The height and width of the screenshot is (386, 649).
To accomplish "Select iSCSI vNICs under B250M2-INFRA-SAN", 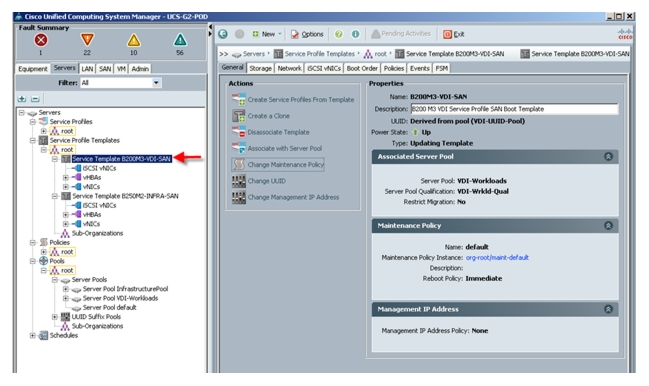I will (x=99, y=205).
